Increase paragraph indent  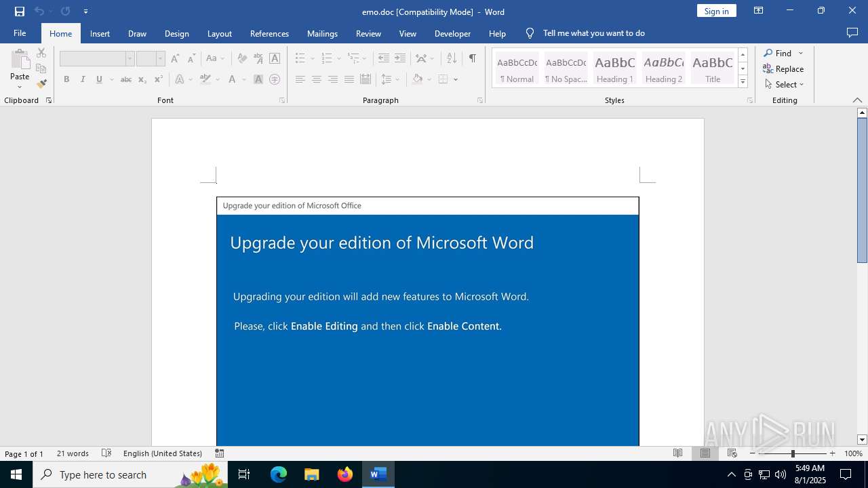point(400,58)
